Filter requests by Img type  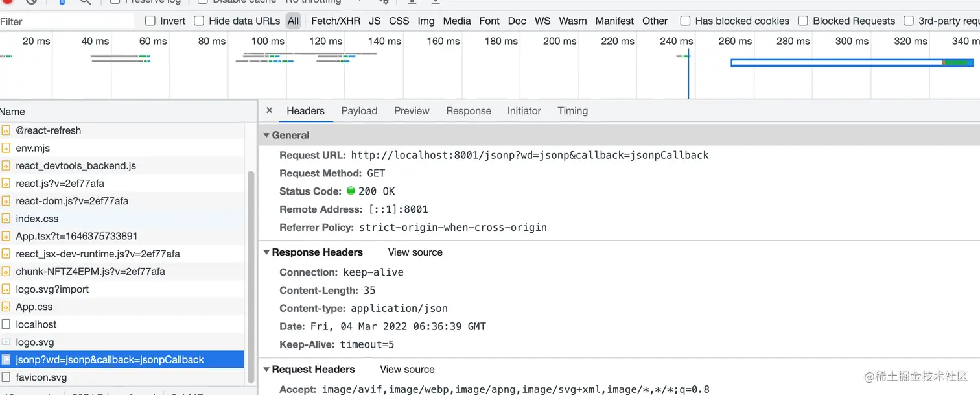426,21
